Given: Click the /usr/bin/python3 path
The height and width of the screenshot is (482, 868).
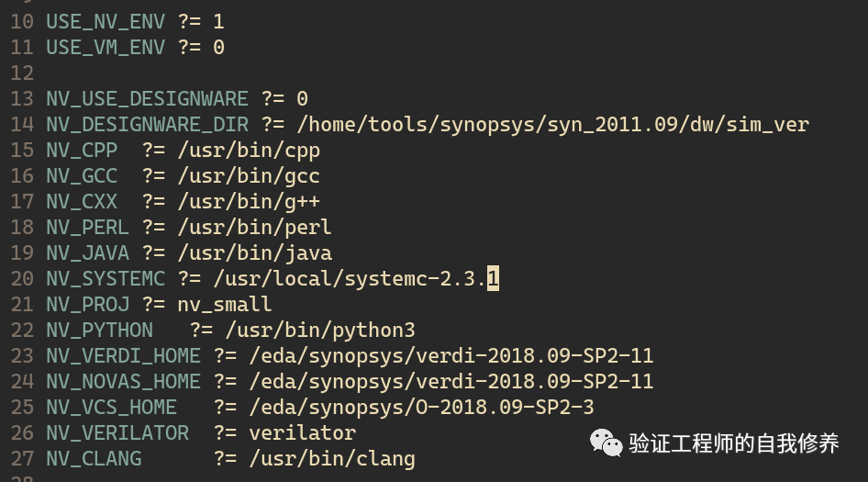Looking at the screenshot, I should [320, 331].
